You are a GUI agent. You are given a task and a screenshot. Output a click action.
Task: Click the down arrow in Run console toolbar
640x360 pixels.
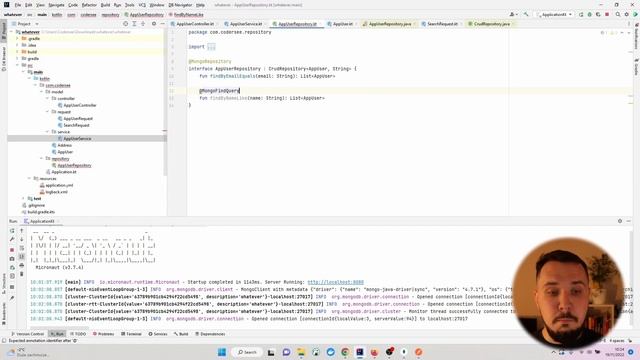pos(22,239)
